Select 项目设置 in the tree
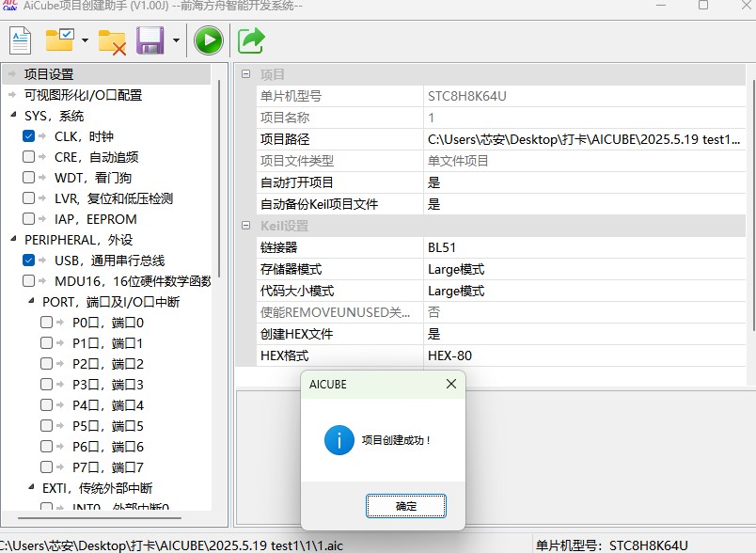 [49, 74]
